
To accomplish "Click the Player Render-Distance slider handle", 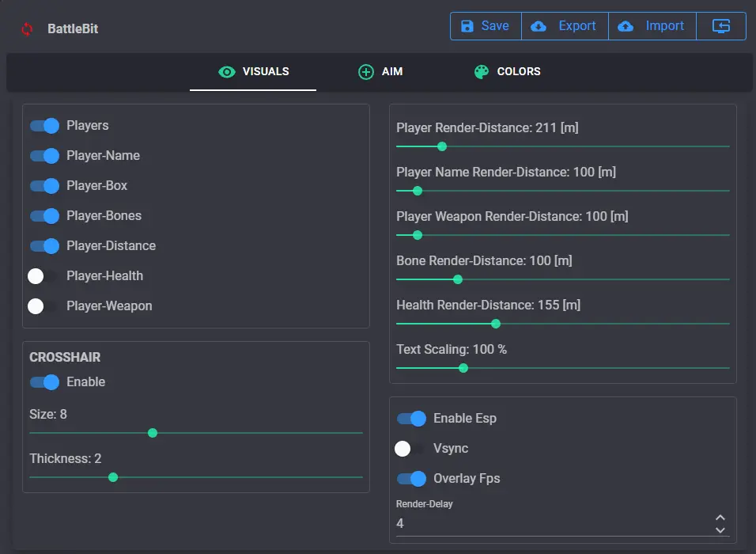I will (442, 146).
